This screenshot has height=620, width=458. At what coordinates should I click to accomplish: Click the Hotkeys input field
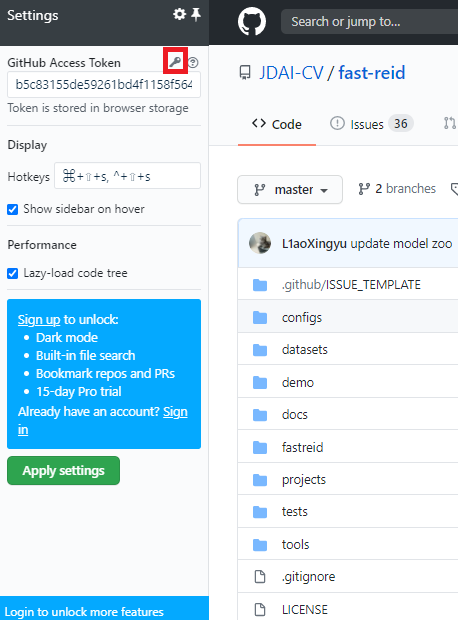click(127, 176)
